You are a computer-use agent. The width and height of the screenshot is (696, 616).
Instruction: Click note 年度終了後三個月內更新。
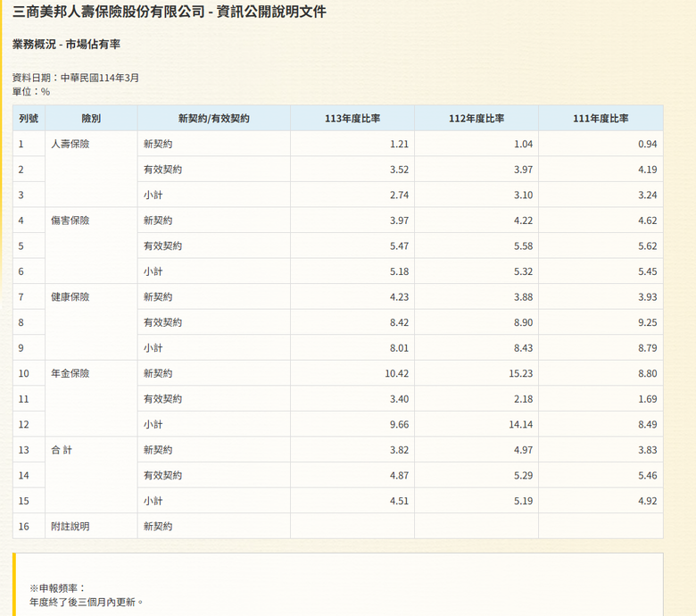87,603
